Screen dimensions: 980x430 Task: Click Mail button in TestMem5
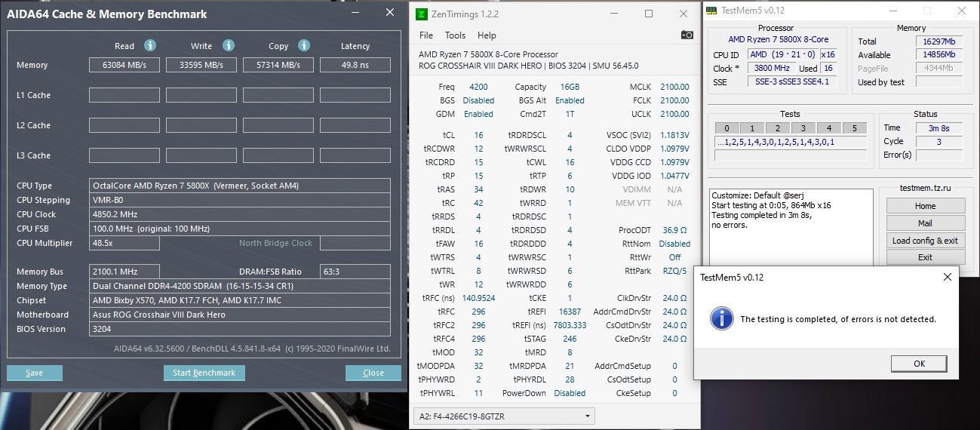pos(925,223)
